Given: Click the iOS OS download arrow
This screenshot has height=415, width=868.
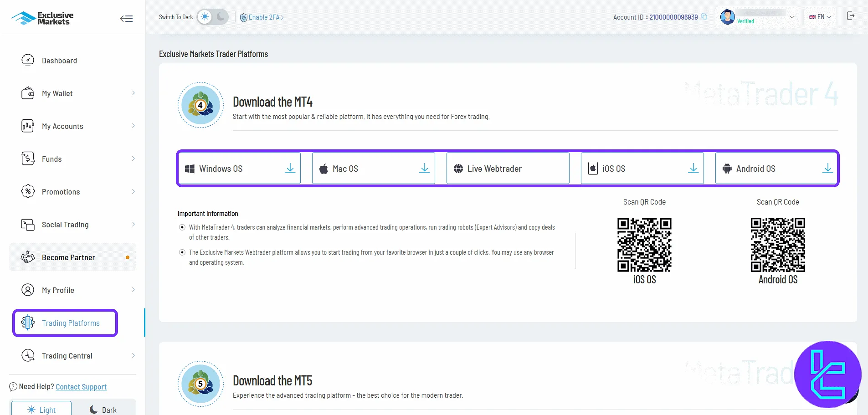Looking at the screenshot, I should pyautogui.click(x=693, y=169).
